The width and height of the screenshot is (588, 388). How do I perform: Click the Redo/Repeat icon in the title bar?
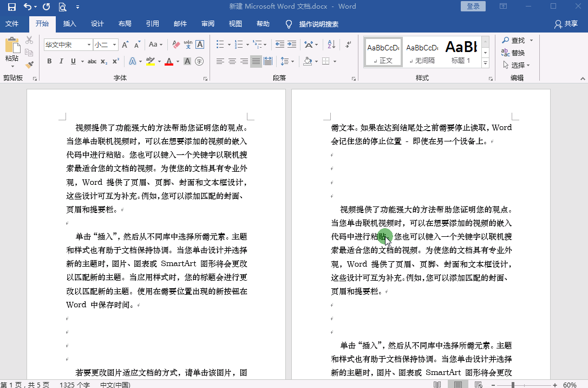[47, 7]
